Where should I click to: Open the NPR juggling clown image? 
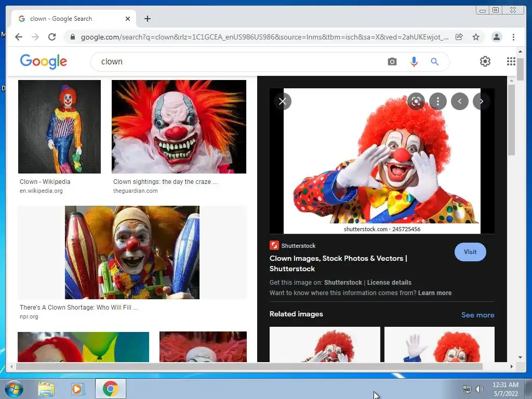(132, 252)
